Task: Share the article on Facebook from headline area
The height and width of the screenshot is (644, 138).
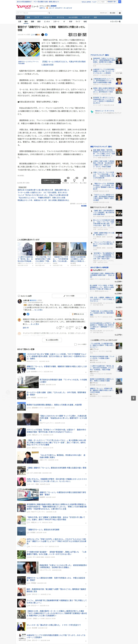Action: [x=46, y=35]
